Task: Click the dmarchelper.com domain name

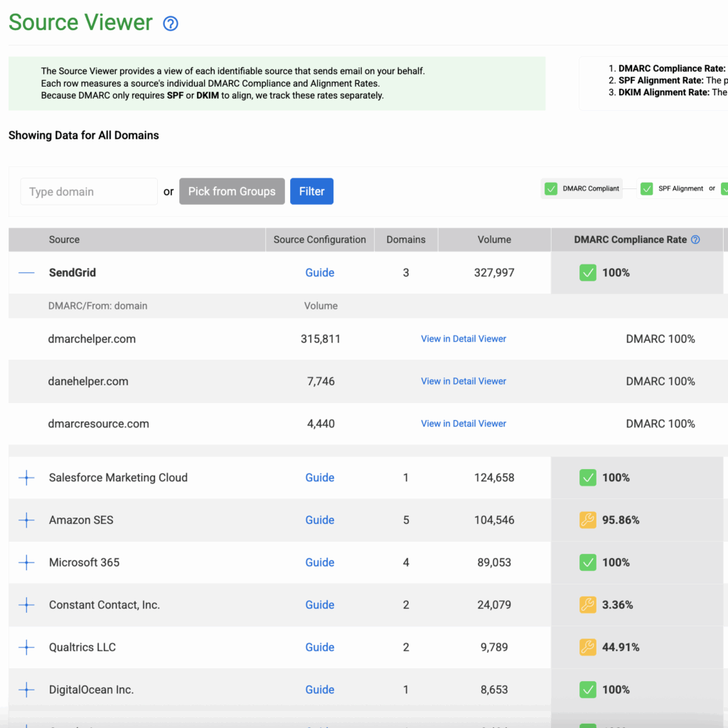Action: coord(92,339)
